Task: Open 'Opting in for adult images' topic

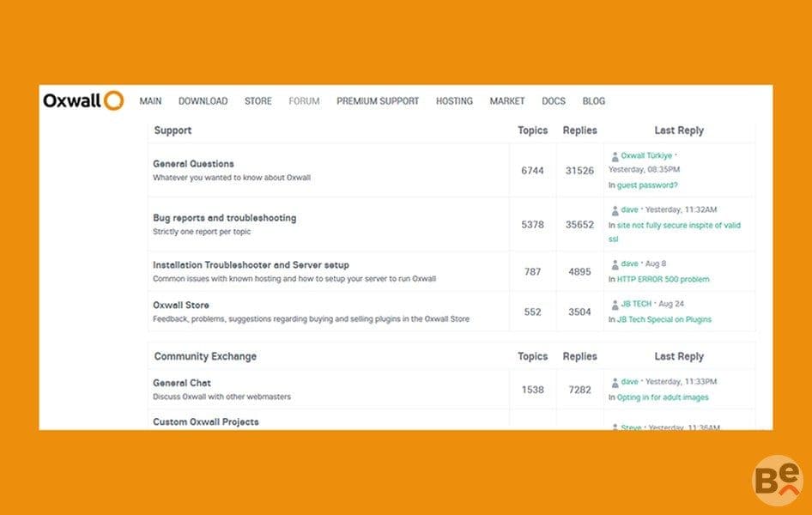Action: point(663,397)
